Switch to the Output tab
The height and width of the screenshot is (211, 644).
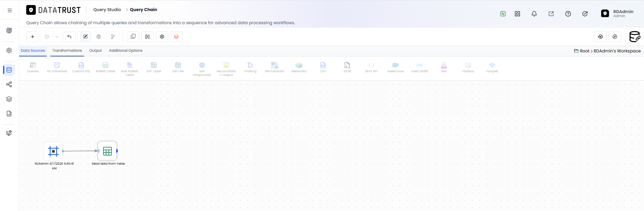coord(95,50)
